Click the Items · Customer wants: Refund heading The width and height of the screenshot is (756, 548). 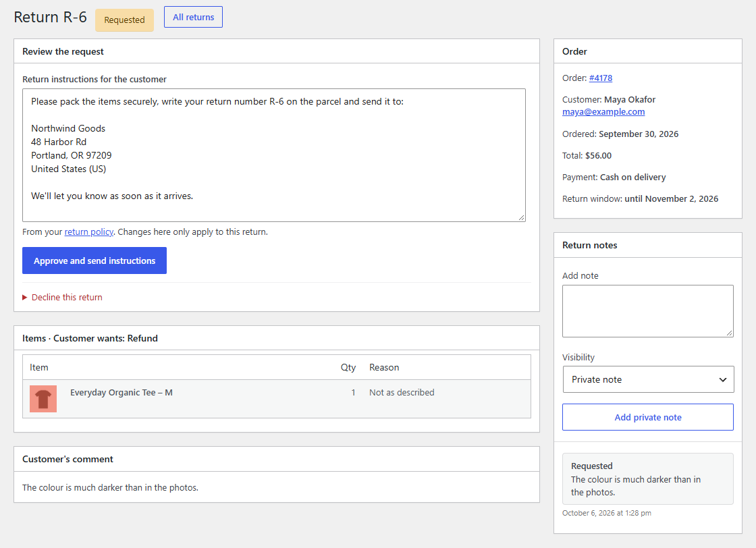(90, 338)
